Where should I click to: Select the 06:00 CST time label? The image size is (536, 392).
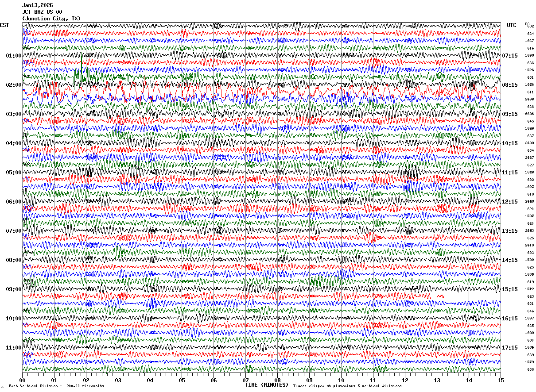[x=14, y=202]
